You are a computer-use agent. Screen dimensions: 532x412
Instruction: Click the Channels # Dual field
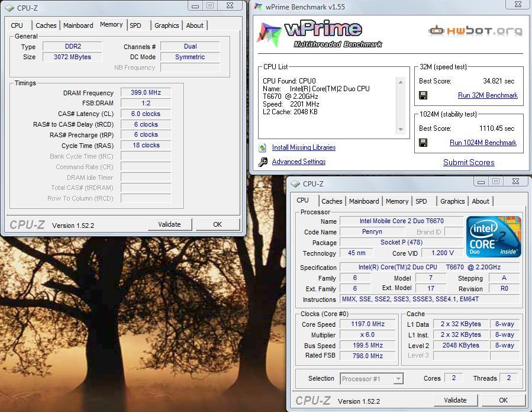click(190, 46)
